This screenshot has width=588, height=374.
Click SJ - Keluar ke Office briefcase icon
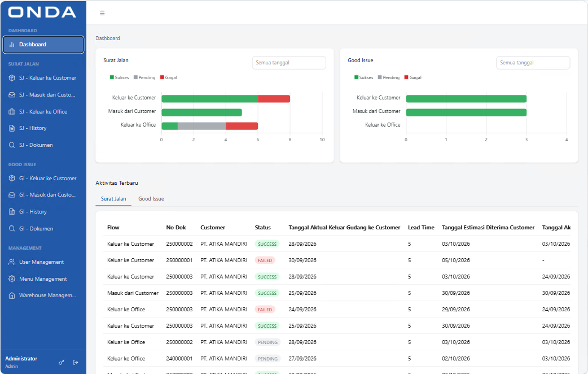coord(12,111)
